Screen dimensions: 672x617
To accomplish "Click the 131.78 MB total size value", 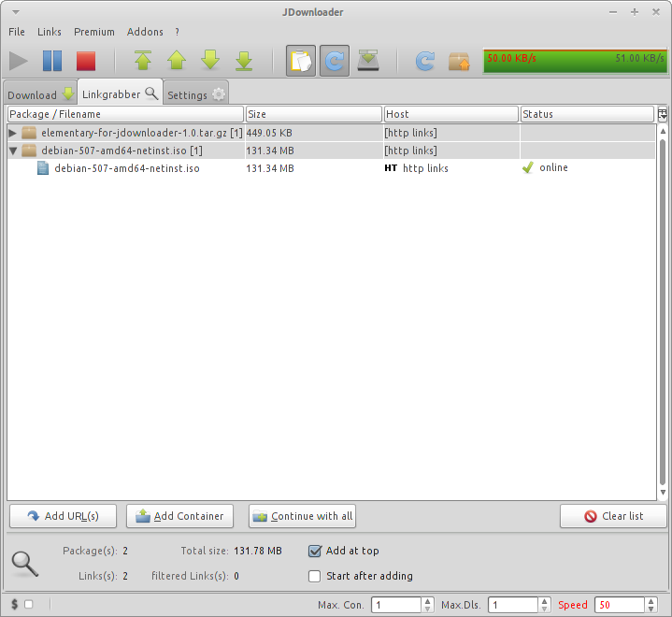I will click(258, 551).
